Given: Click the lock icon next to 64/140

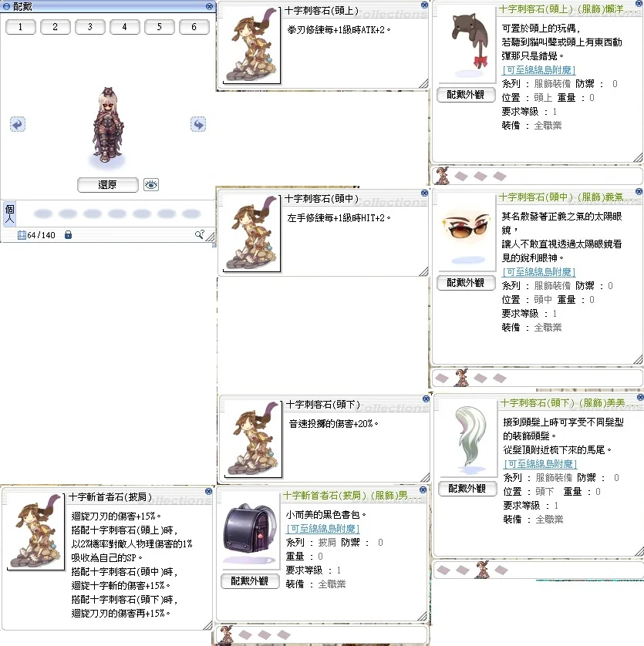Looking at the screenshot, I should point(69,235).
